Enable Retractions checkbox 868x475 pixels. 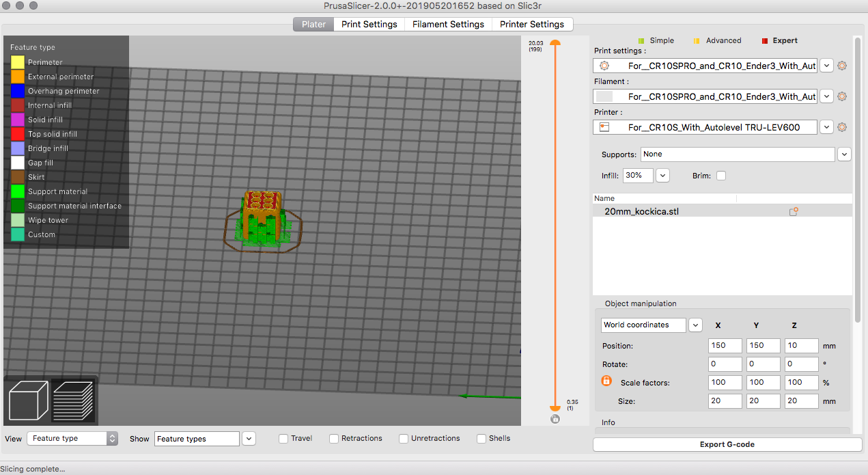(334, 439)
